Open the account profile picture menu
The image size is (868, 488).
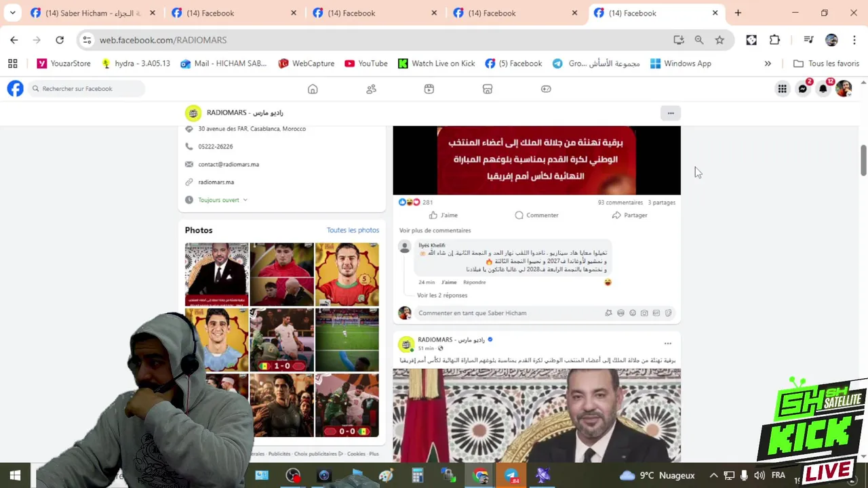pyautogui.click(x=844, y=89)
